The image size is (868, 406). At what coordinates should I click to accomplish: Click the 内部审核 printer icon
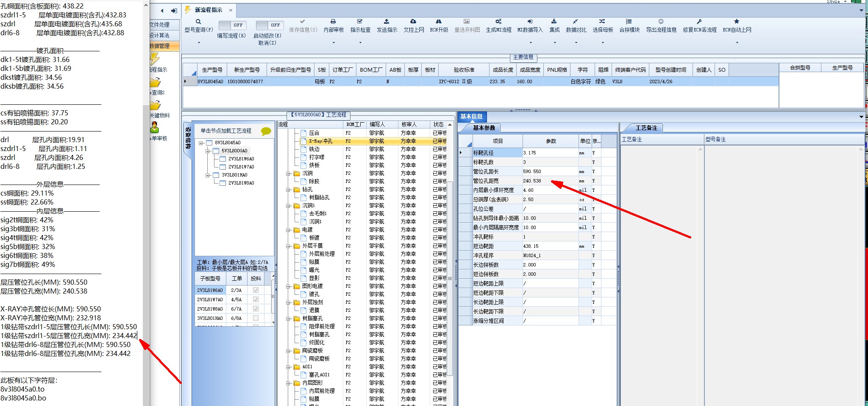point(333,21)
